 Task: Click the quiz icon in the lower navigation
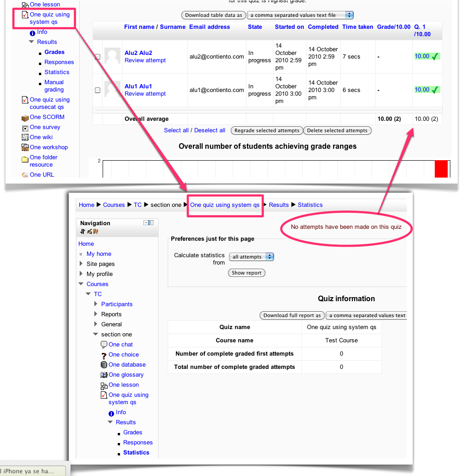pos(104,395)
